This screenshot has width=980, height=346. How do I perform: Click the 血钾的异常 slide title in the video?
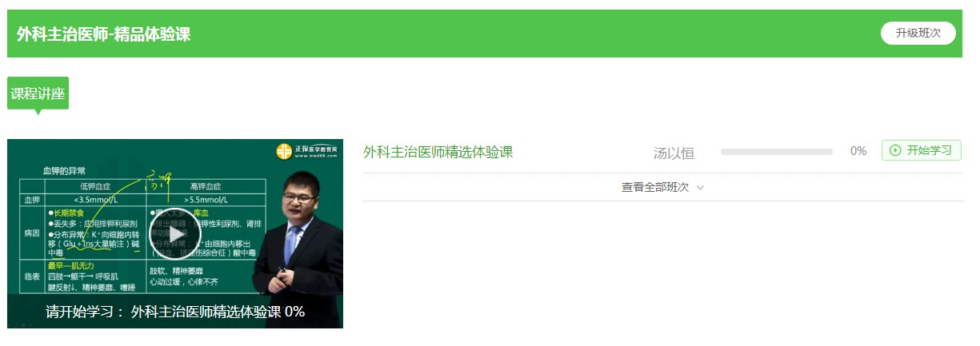point(64,170)
